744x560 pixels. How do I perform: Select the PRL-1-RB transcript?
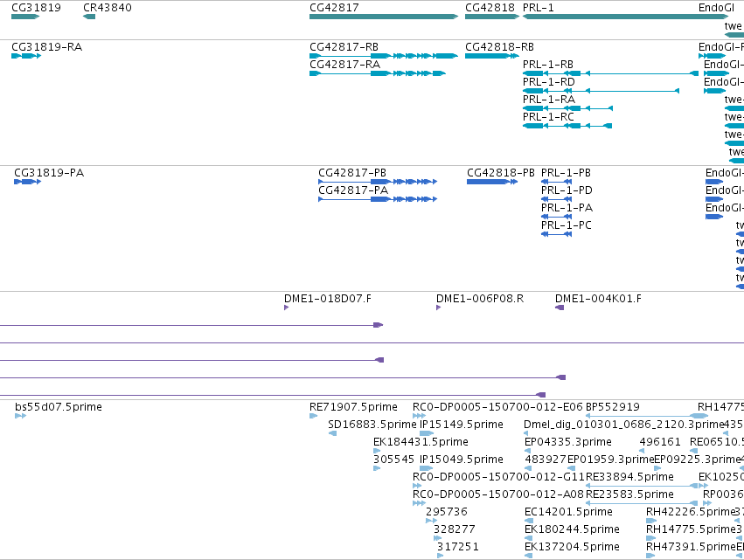click(610, 73)
